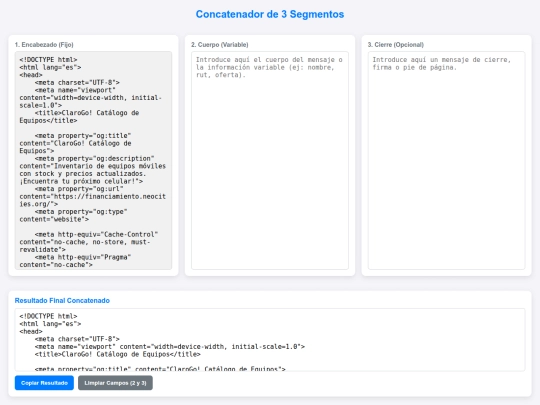Click the Resultado Final Concatenado heading
This screenshot has height=405, width=540.
[62, 301]
